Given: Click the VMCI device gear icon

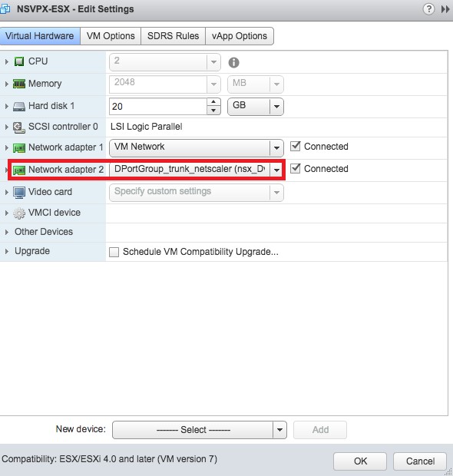Looking at the screenshot, I should click(x=19, y=213).
